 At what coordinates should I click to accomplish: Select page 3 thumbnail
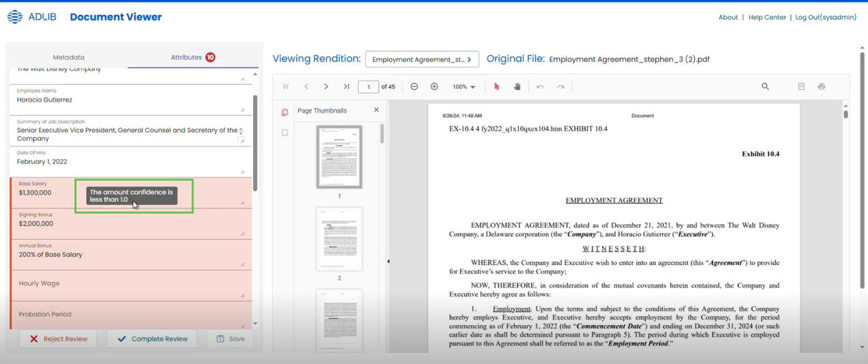point(339,321)
